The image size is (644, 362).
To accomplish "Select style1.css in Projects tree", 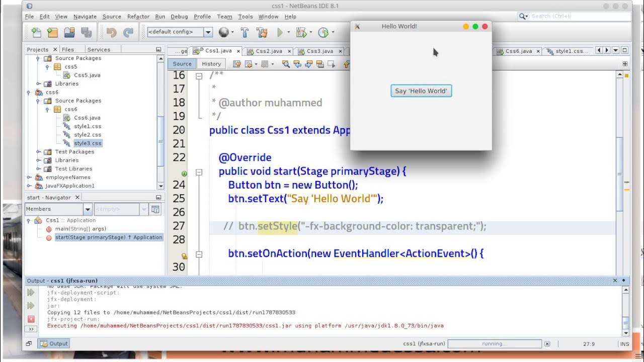I will tap(88, 126).
